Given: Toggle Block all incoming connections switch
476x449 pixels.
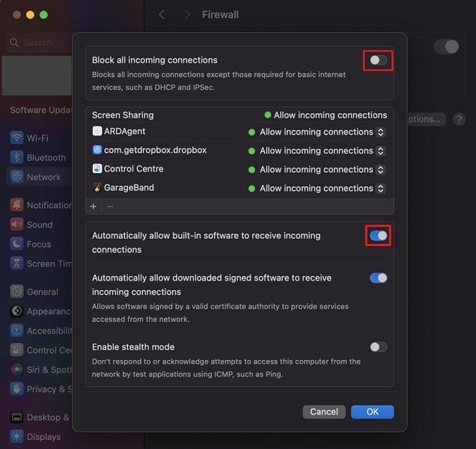Looking at the screenshot, I should pos(379,61).
